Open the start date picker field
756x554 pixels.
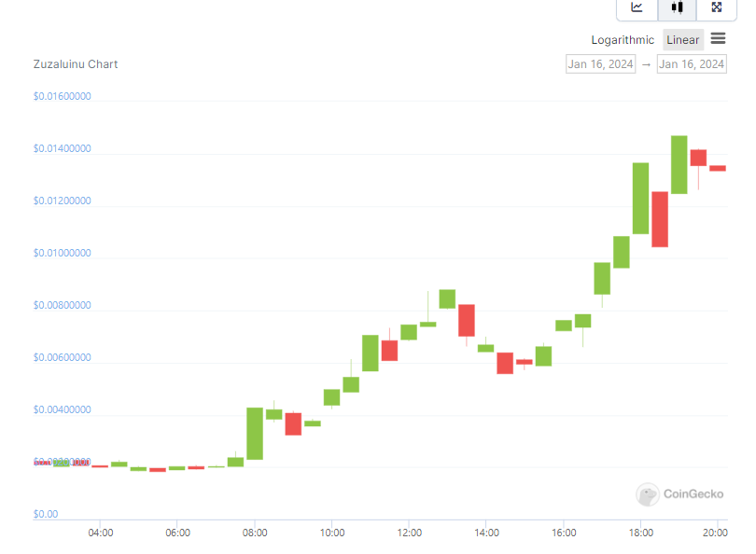600,64
